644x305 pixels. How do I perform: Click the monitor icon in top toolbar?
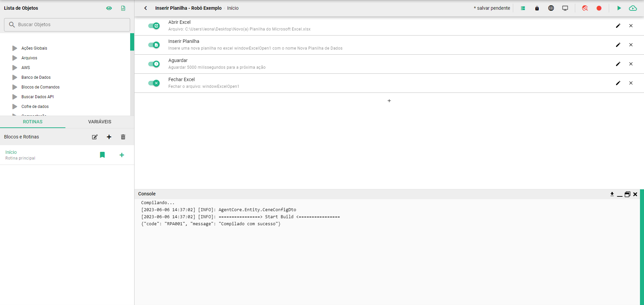(x=565, y=8)
